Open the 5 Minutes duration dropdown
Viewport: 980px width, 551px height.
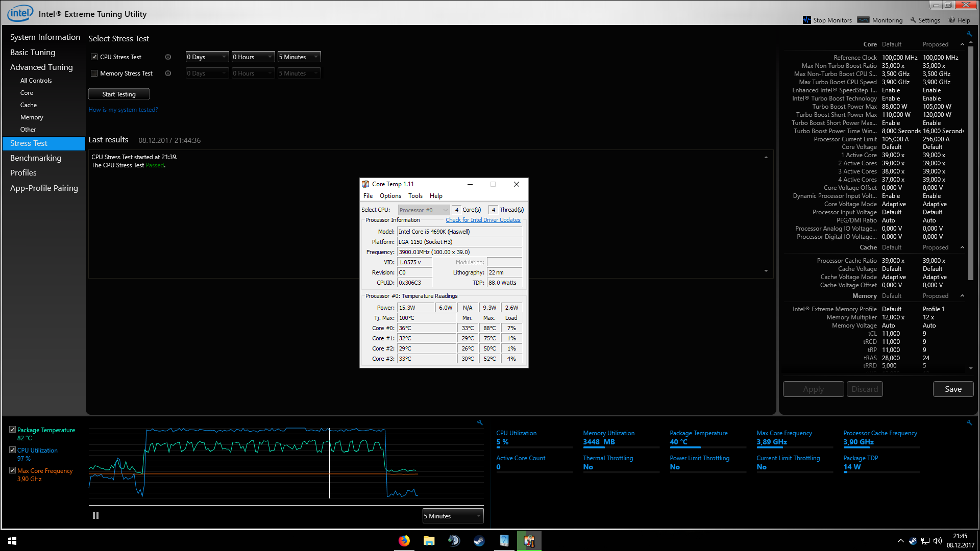point(299,57)
